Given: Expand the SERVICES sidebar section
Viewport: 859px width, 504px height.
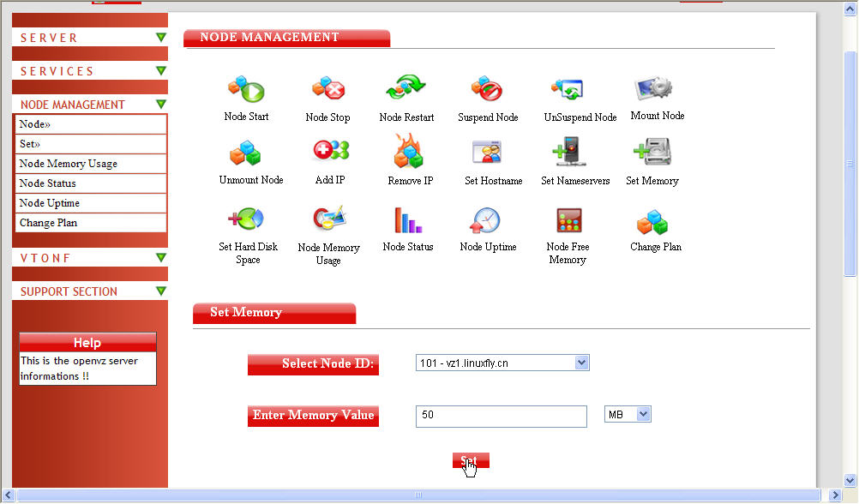Looking at the screenshot, I should click(161, 71).
